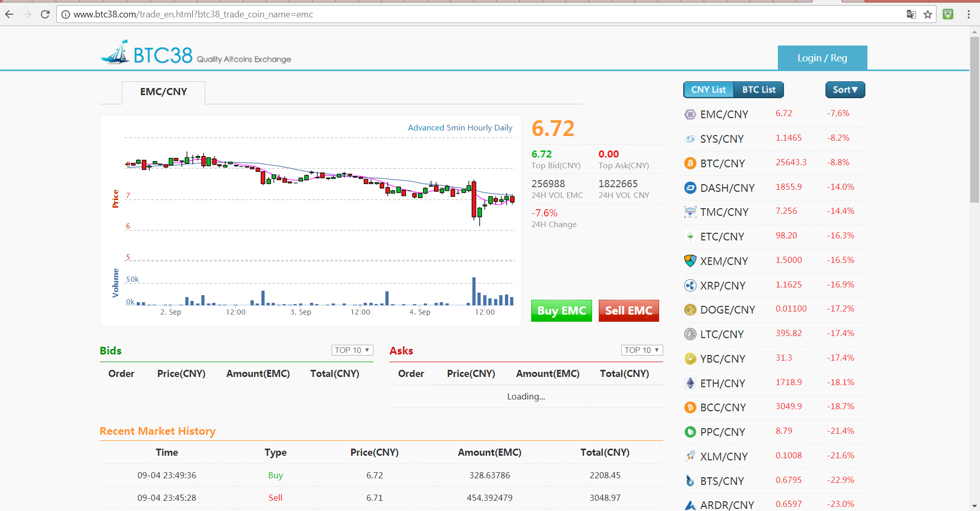Open the XRP/CNY market
Screen dimensions: 980x511
click(723, 286)
